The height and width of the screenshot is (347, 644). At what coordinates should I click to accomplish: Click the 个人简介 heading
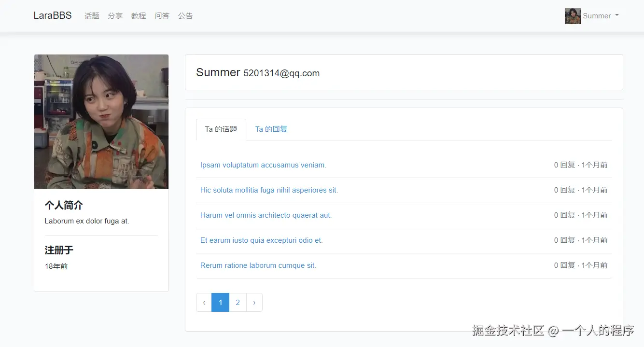pos(64,205)
